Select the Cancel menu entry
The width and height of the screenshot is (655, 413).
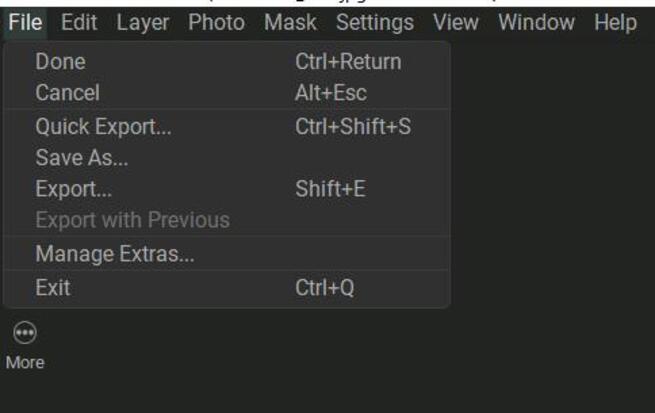point(68,93)
